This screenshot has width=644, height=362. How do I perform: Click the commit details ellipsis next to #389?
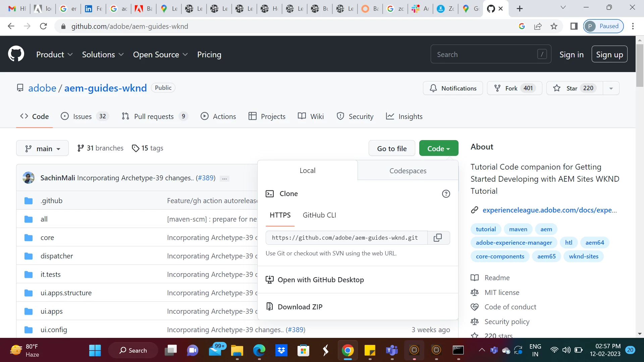(x=224, y=178)
